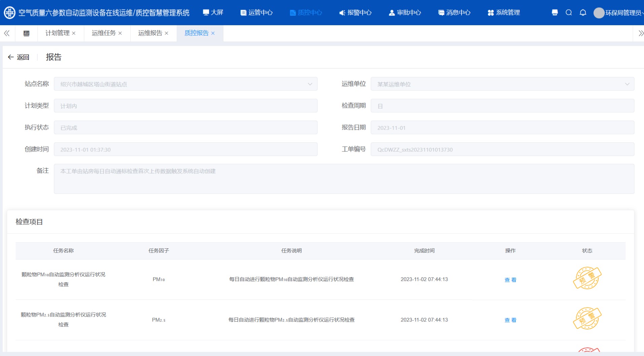Screen dimensions: 644x356
Task: Click the warning stamp in PM10 row
Action: pos(587,278)
